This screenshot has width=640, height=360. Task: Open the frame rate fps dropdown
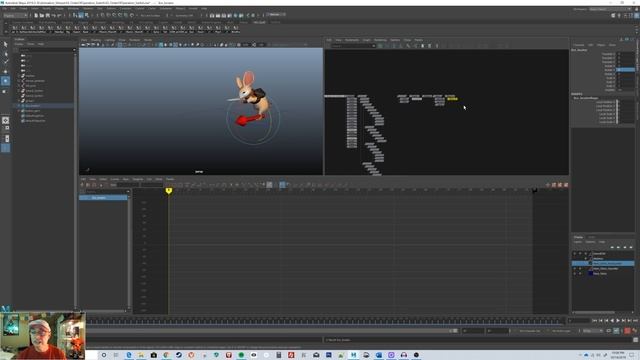click(593, 331)
